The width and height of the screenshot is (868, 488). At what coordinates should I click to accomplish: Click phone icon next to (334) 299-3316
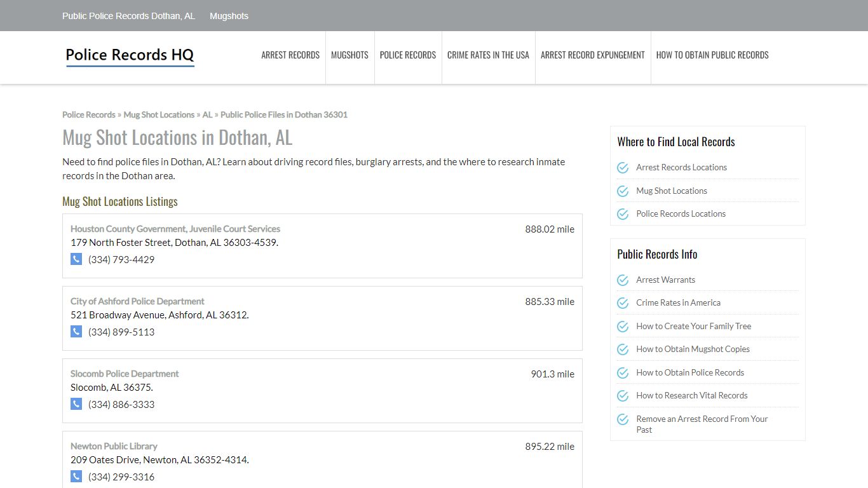tap(76, 476)
